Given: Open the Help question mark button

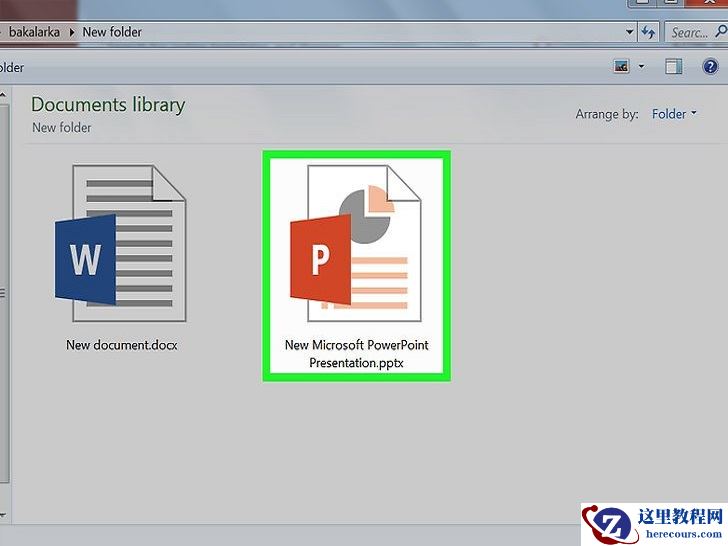Looking at the screenshot, I should point(710,67).
